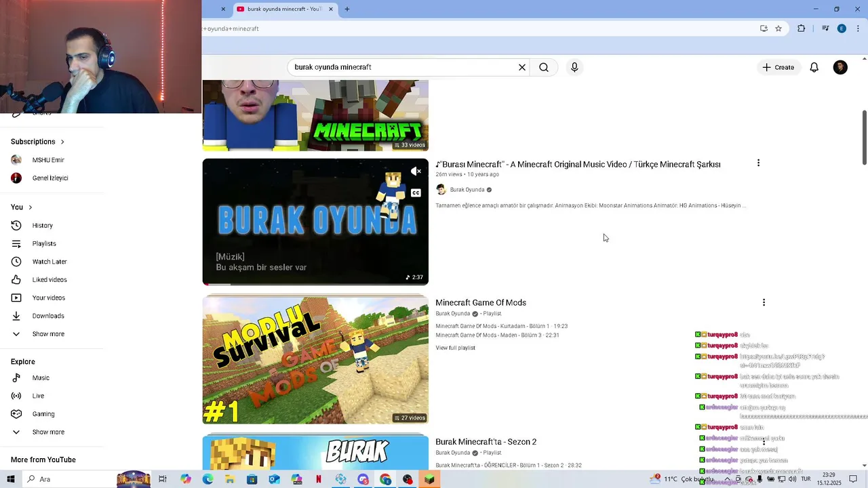Open Task View on taskbar
868x488 pixels.
[x=163, y=479]
